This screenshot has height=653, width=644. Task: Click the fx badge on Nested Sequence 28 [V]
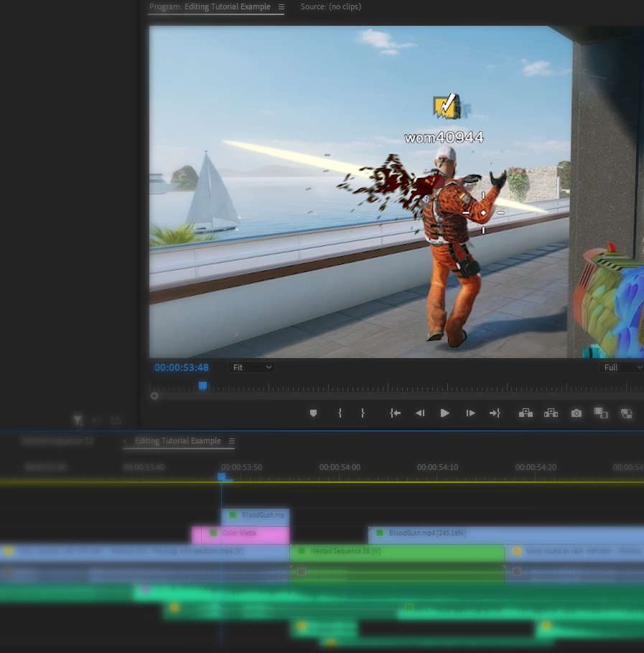[x=302, y=551]
